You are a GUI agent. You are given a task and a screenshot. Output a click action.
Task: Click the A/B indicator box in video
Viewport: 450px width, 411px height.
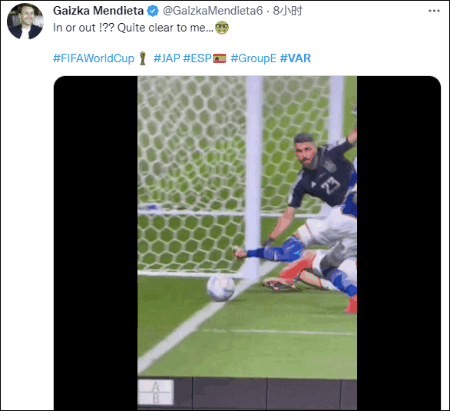click(x=156, y=392)
